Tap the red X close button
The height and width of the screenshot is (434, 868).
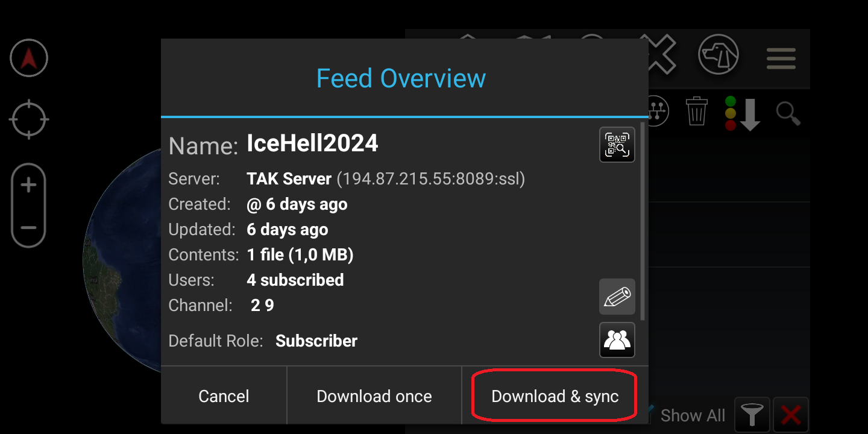[x=790, y=415]
